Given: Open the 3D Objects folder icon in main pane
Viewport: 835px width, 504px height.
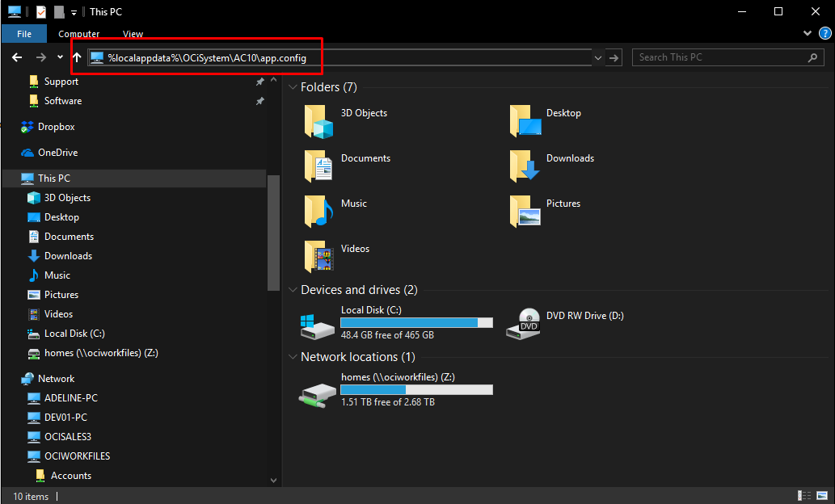Looking at the screenshot, I should [318, 121].
